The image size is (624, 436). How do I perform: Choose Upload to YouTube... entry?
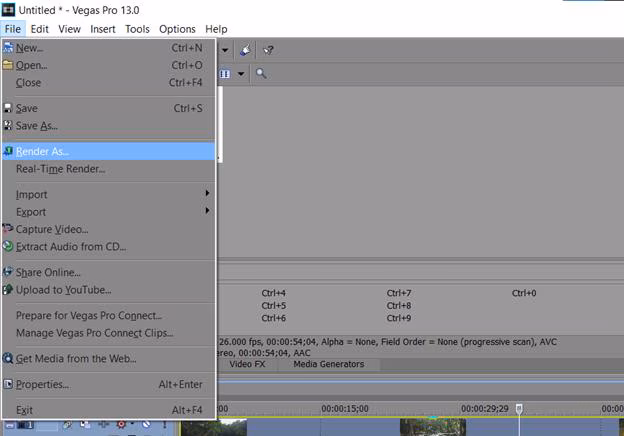click(108, 290)
